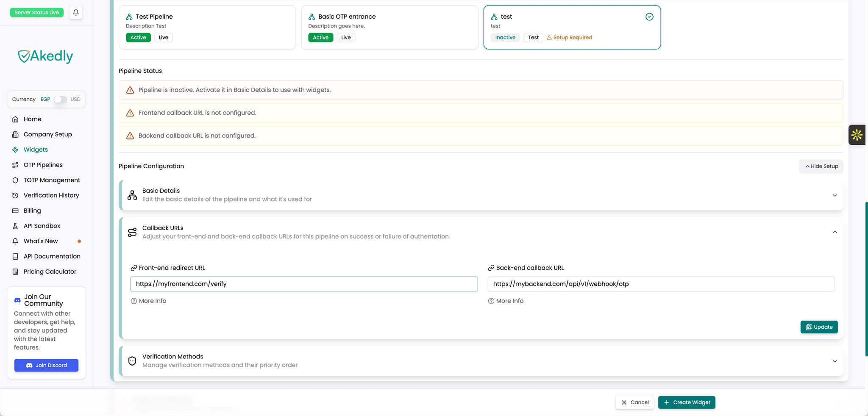Collapse the Callback URLs section chevron

[x=835, y=232]
